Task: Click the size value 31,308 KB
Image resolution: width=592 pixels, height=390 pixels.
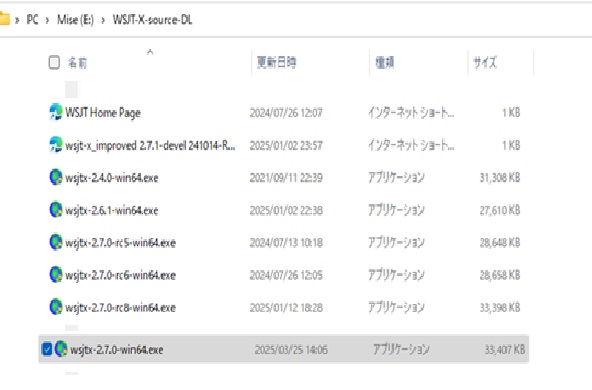Action: point(500,177)
